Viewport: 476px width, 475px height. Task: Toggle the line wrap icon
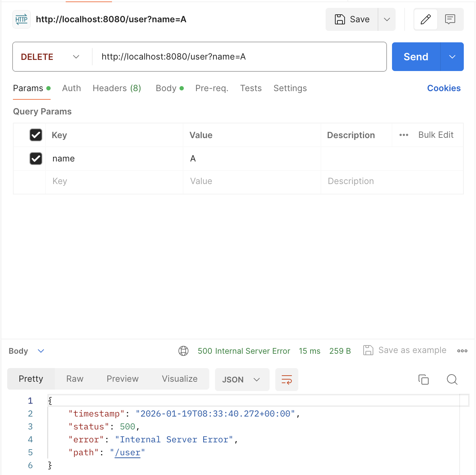pyautogui.click(x=286, y=380)
